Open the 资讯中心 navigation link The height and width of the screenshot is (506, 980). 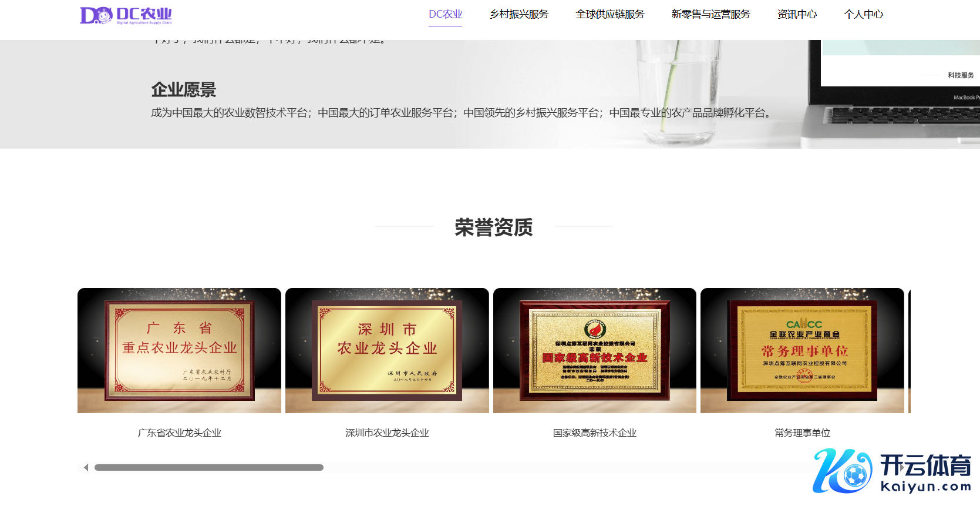coord(797,14)
